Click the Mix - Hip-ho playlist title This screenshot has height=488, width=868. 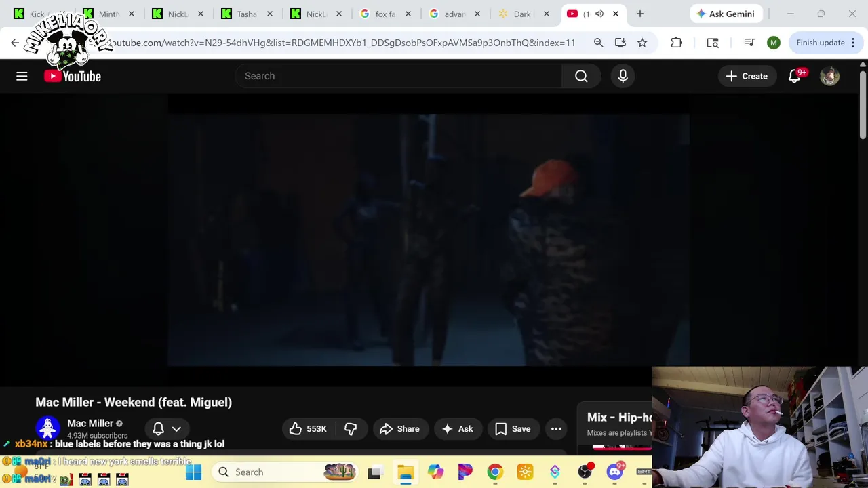click(x=619, y=418)
